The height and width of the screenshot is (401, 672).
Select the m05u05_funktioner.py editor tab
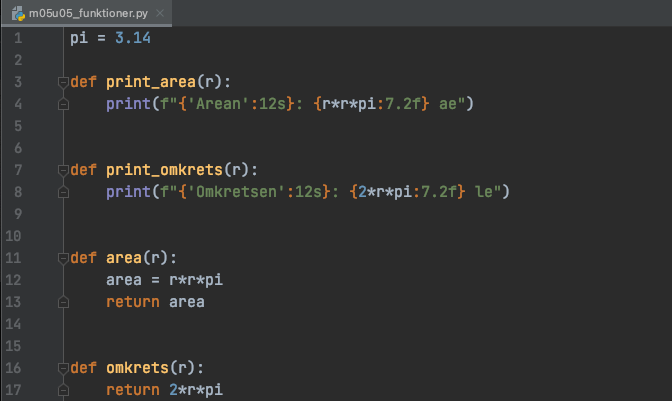(x=86, y=13)
